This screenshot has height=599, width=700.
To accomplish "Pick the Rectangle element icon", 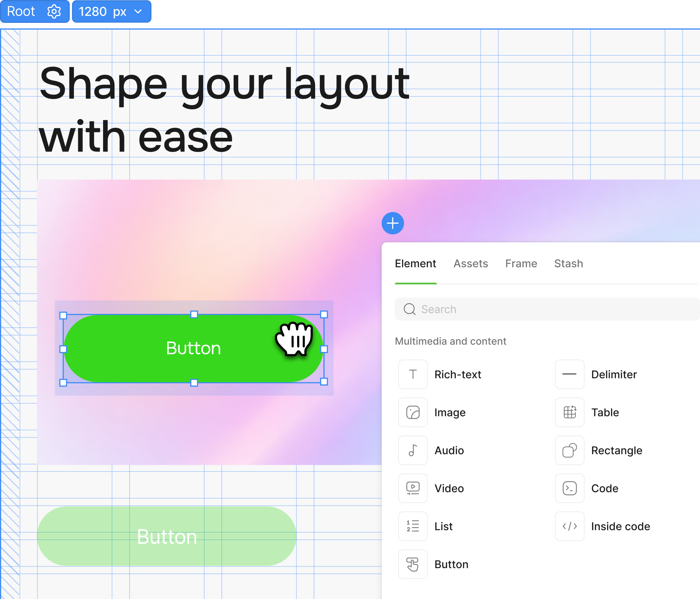I will pyautogui.click(x=570, y=450).
